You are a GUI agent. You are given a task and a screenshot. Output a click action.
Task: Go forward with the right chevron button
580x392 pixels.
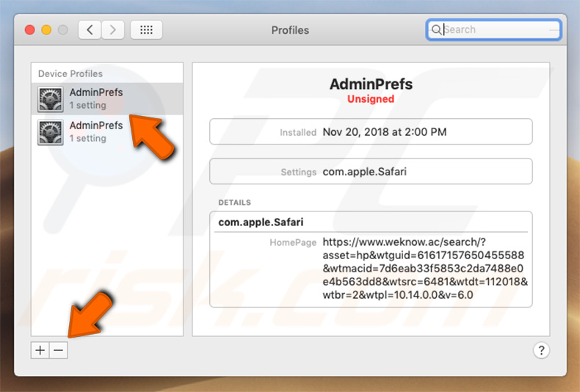[x=113, y=29]
